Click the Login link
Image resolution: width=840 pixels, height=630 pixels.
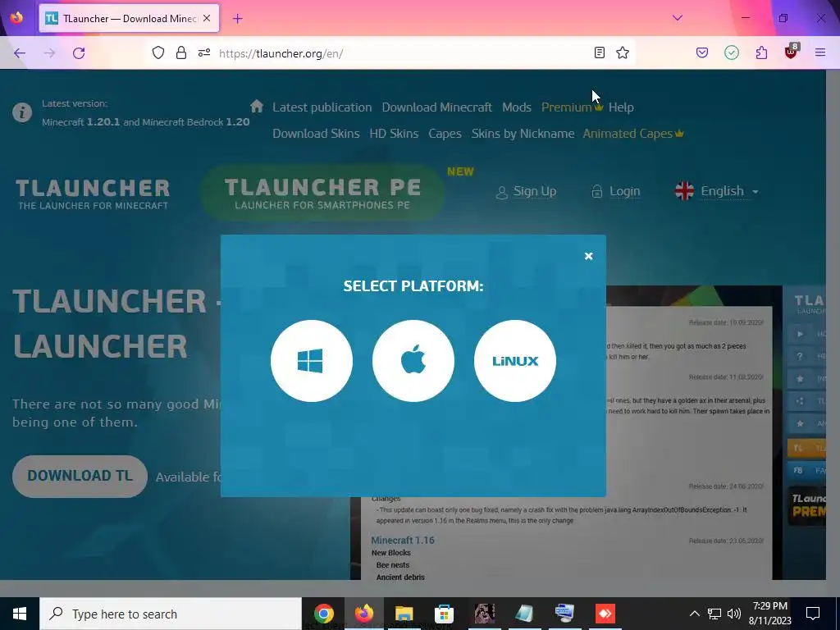615,191
